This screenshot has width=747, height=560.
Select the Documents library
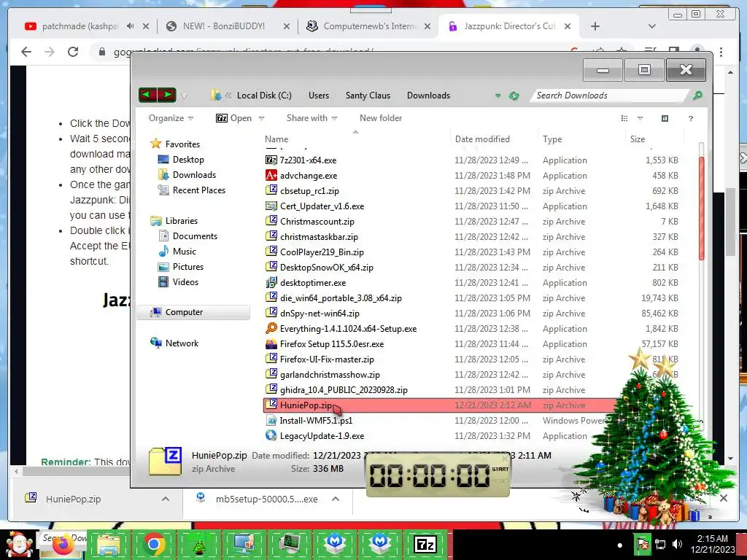[x=195, y=236]
